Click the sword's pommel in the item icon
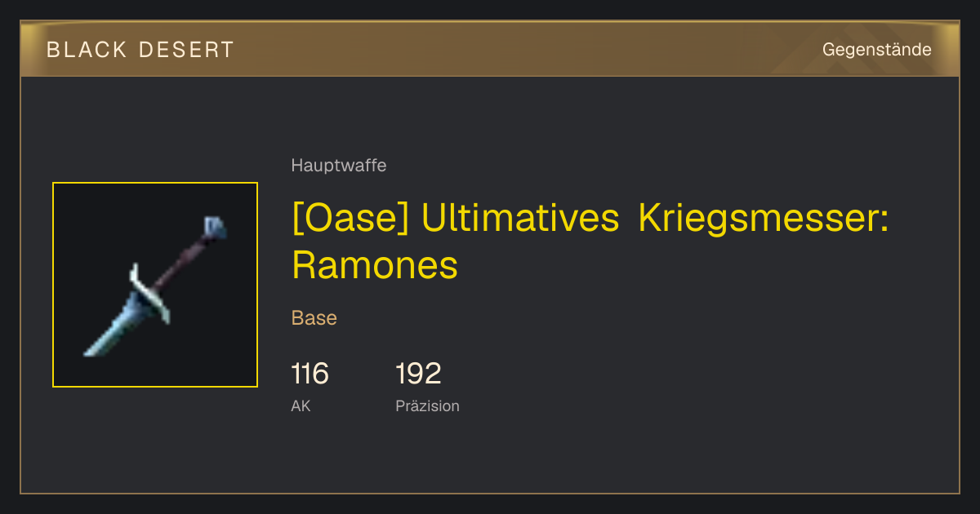The height and width of the screenshot is (514, 980). coord(214,228)
